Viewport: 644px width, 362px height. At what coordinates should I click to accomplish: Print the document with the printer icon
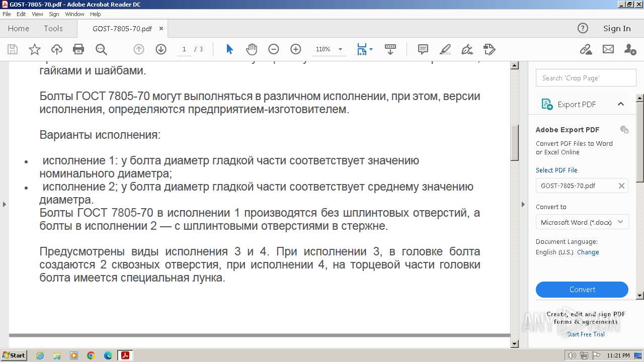click(78, 49)
